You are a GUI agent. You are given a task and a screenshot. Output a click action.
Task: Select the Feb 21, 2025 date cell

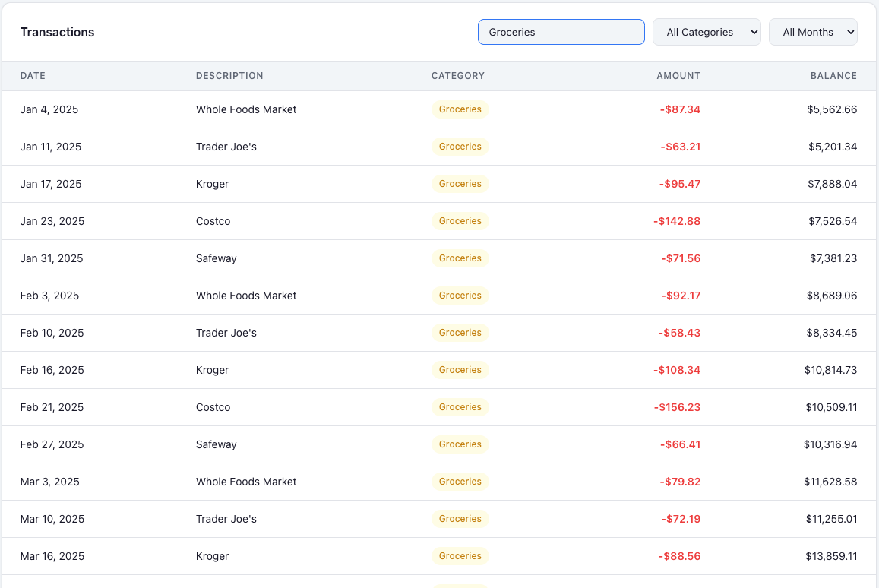coord(52,407)
